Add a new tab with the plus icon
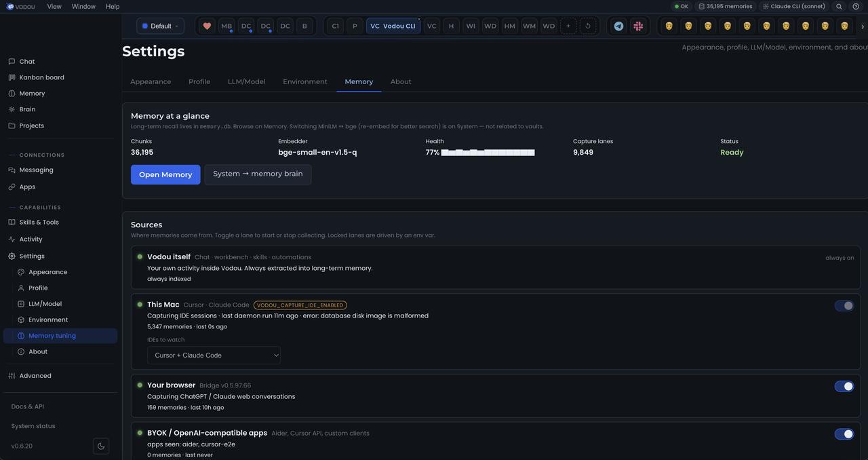Screen dimensions: 868x460 [568, 26]
